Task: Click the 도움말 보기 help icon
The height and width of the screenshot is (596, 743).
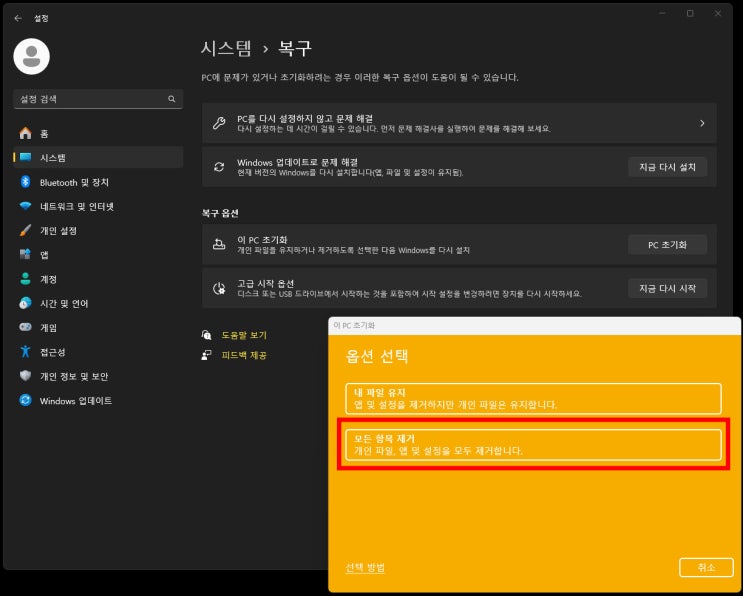Action: click(207, 335)
